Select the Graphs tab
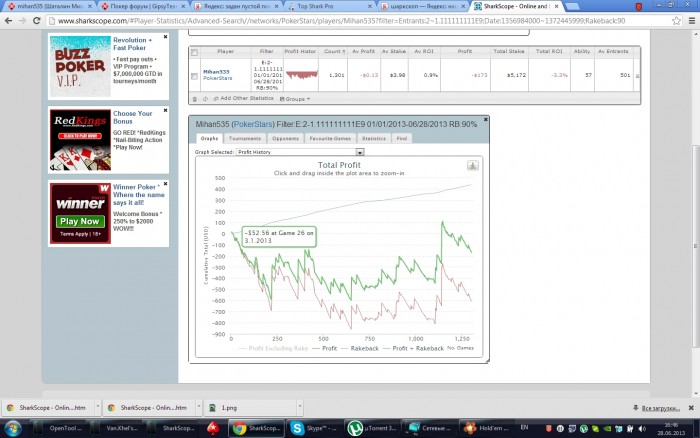 (x=209, y=138)
